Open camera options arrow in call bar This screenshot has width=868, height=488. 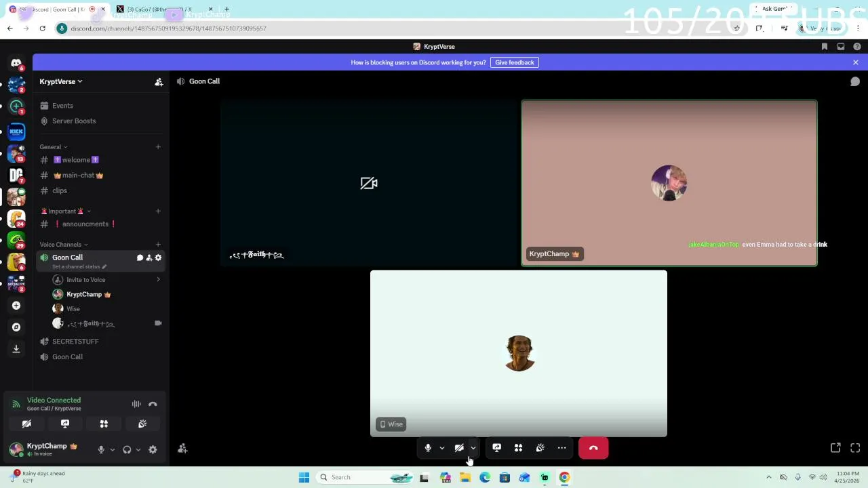(x=473, y=448)
